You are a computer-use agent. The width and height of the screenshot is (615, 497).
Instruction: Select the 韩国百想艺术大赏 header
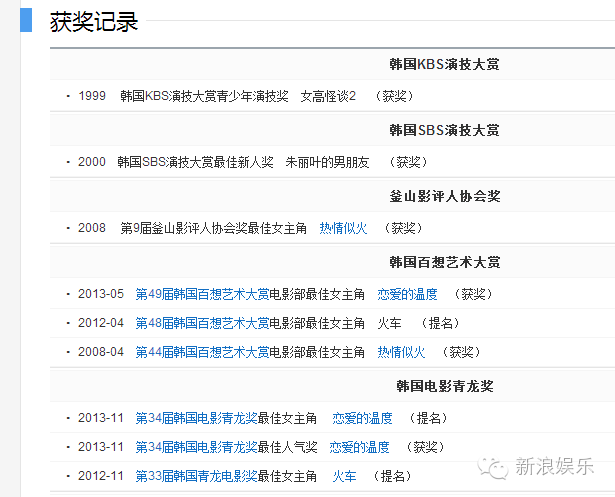445,262
